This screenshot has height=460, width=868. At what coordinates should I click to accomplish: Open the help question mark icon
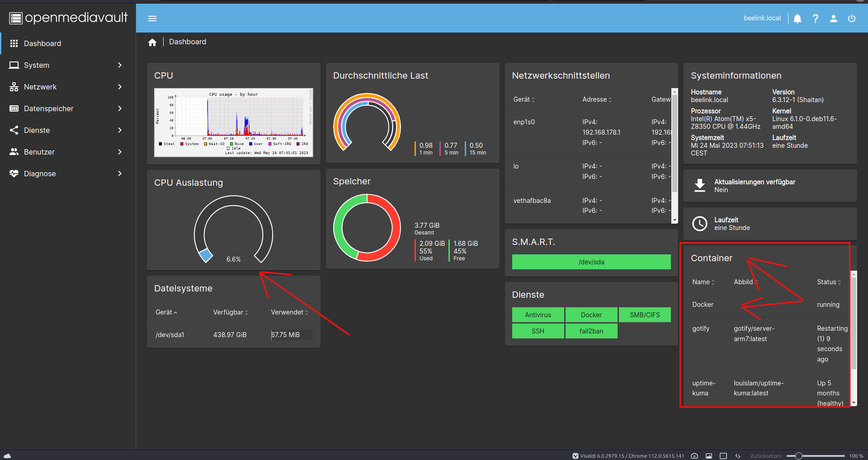point(816,19)
